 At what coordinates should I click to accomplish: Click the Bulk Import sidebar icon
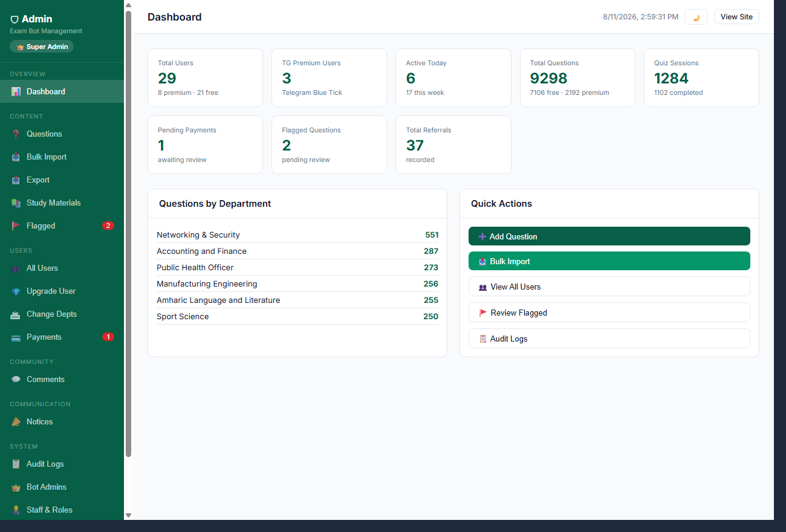[16, 157]
